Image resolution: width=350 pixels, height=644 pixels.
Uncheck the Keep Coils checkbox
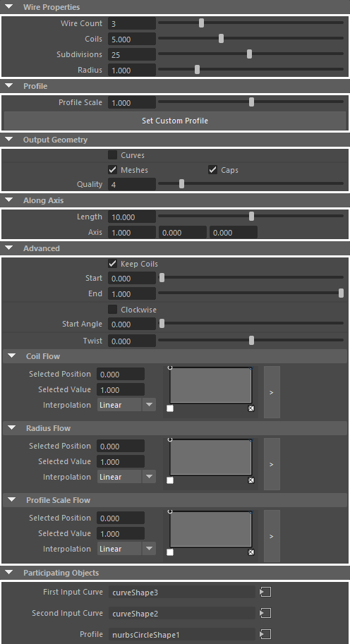click(113, 264)
